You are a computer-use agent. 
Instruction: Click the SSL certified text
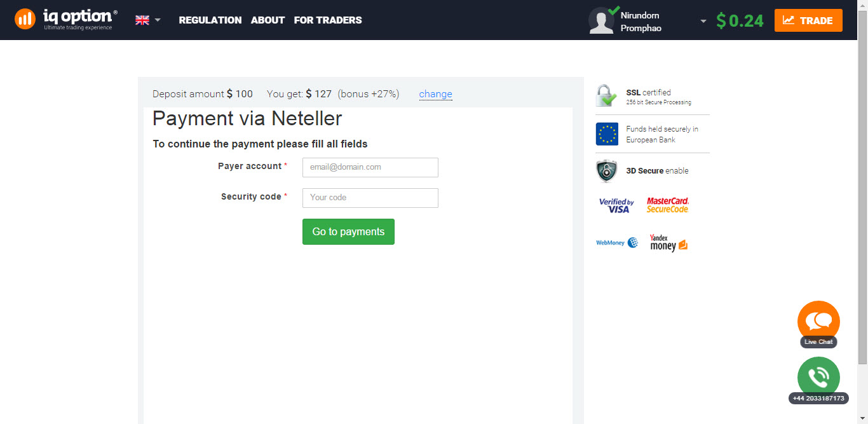click(648, 92)
